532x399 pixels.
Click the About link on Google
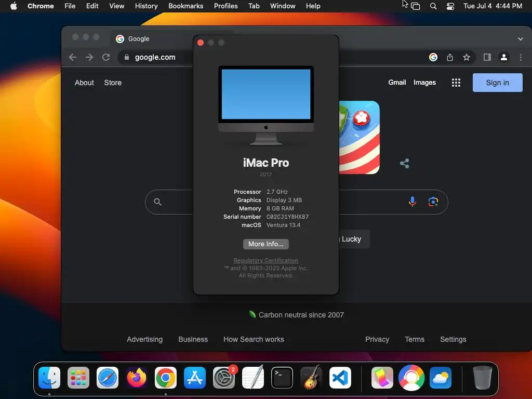tap(84, 83)
